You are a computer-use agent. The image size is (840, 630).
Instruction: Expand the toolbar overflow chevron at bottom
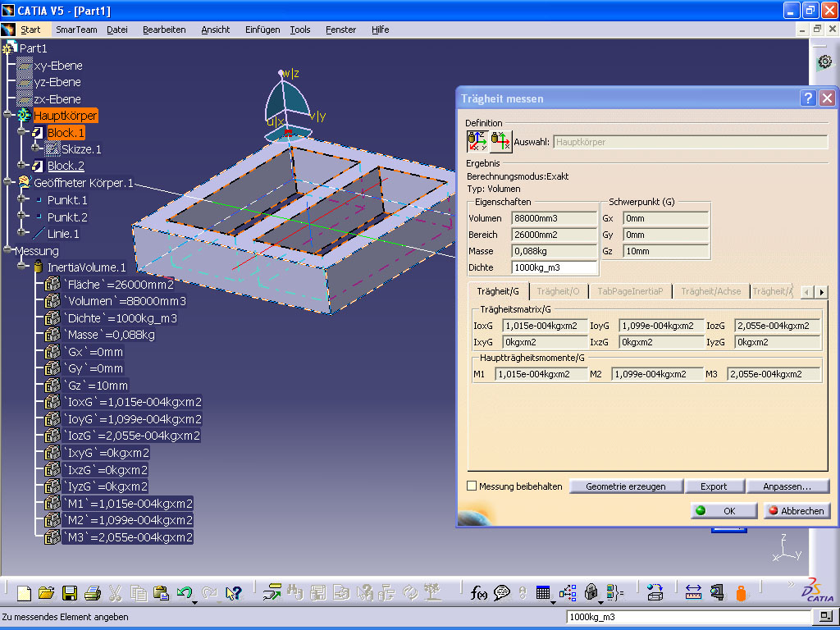click(x=792, y=583)
